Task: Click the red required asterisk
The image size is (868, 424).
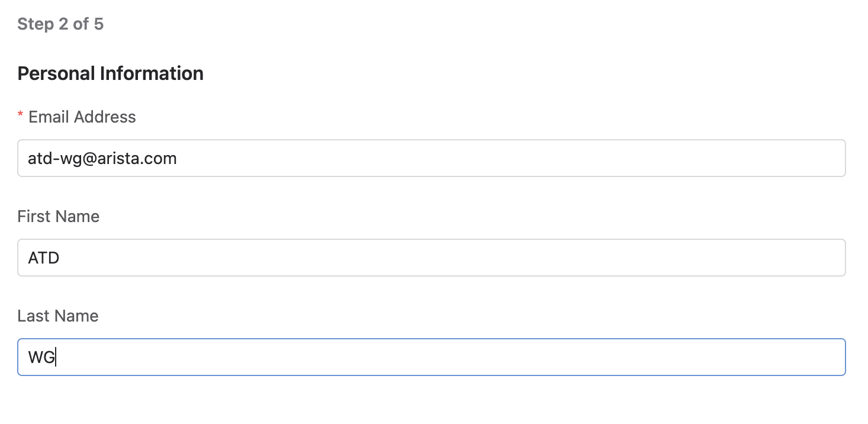Action: [x=21, y=117]
